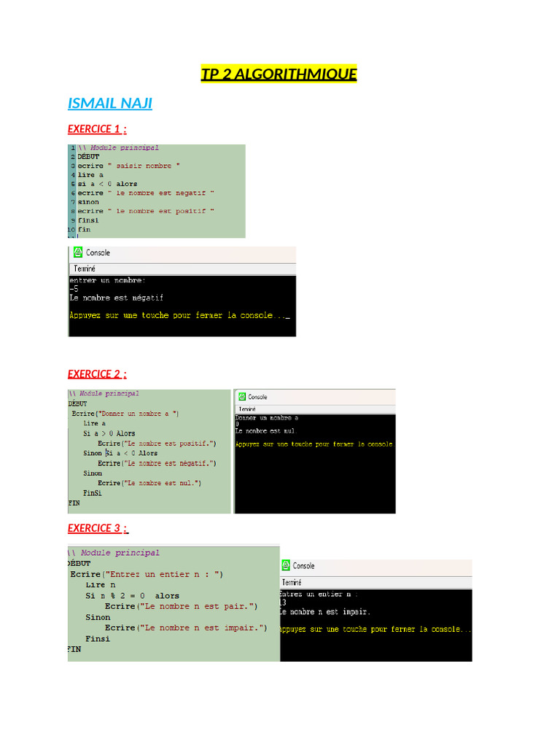Image resolution: width=560 pixels, height=747 pixels.
Task: Click 'Ecrire("Le nombre n est impair.")' code line
Action: (186, 628)
